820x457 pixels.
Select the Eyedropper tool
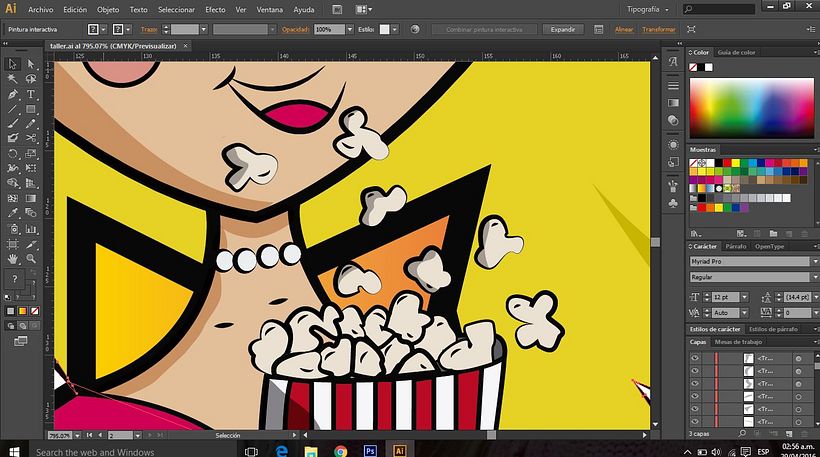pos(13,213)
